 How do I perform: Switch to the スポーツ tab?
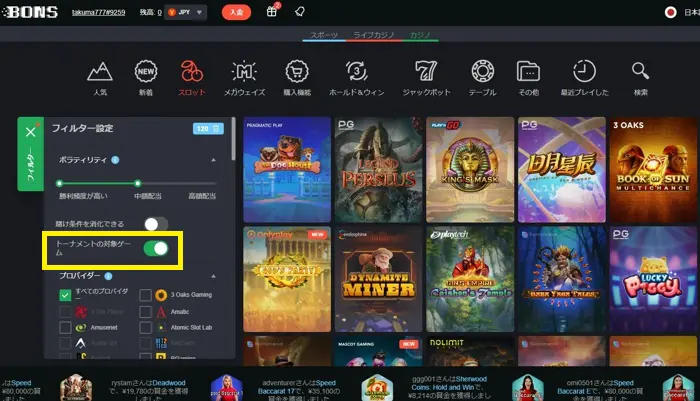(x=323, y=35)
